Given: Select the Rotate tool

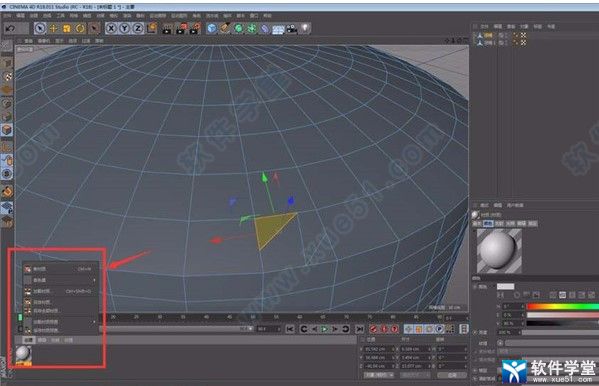Looking at the screenshot, I should (x=80, y=28).
